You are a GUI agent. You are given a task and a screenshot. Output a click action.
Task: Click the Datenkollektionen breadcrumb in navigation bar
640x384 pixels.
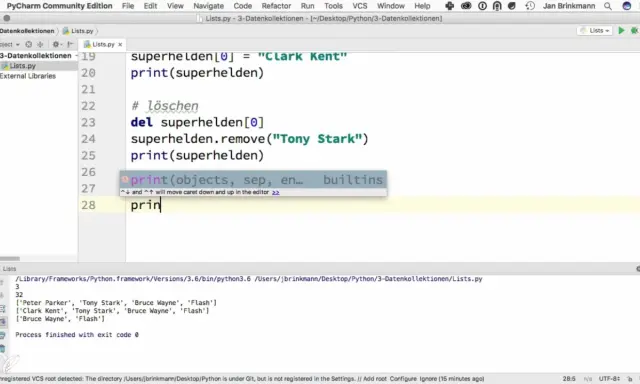click(x=27, y=31)
